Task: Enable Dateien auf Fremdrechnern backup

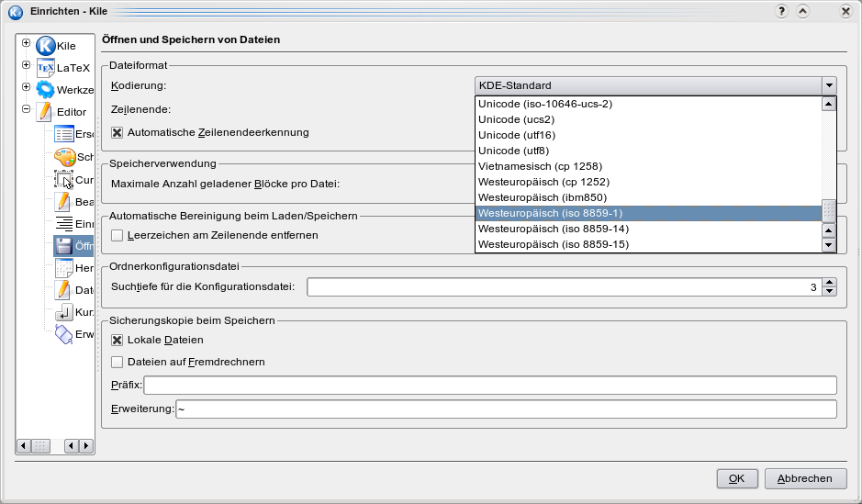Action: click(x=118, y=363)
